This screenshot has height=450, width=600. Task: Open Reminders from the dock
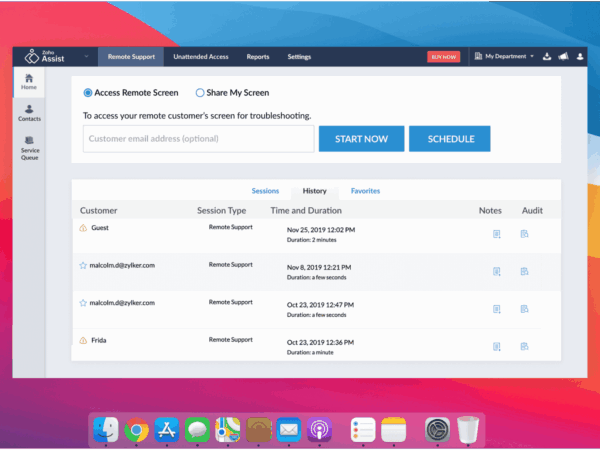[x=363, y=430]
